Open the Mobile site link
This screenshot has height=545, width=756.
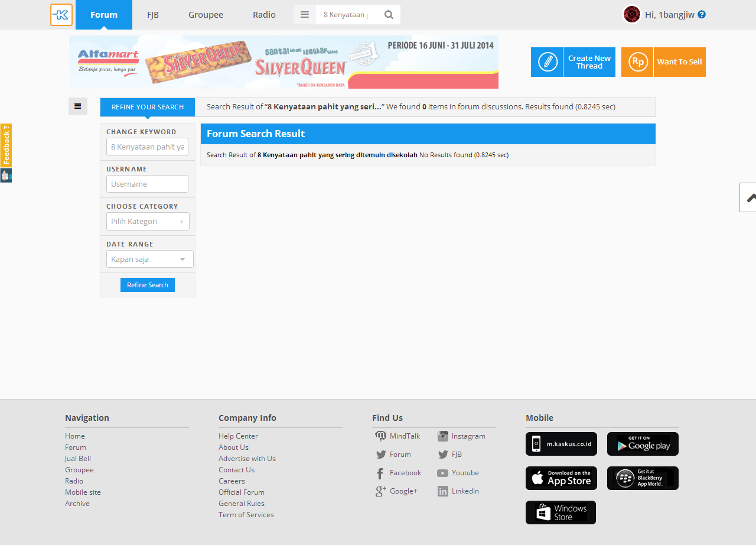83,492
